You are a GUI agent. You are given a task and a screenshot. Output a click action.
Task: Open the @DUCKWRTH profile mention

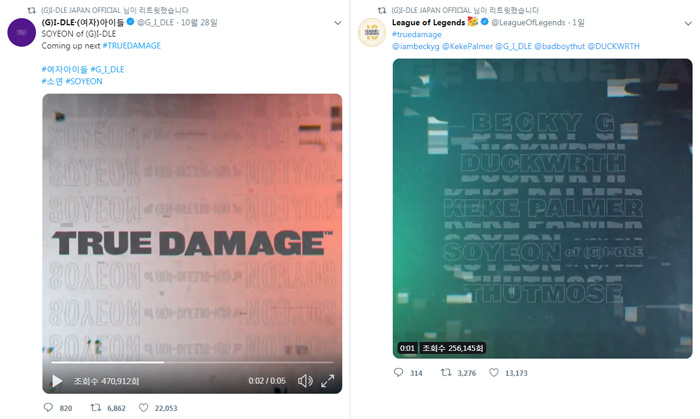click(x=613, y=46)
